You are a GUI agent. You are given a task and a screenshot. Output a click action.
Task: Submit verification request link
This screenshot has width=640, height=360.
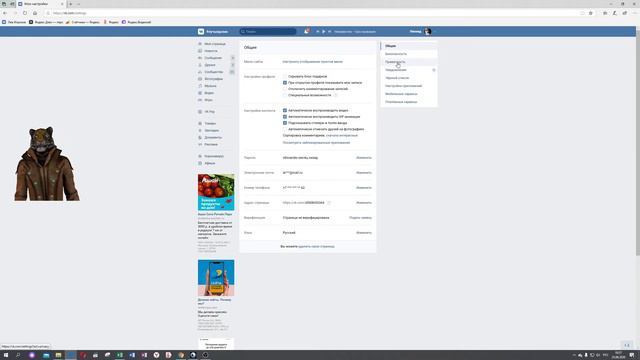coord(360,218)
